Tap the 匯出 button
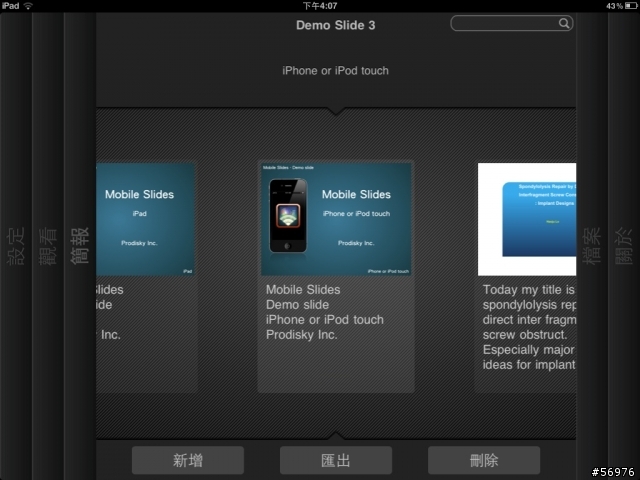This screenshot has width=640, height=480. click(336, 460)
